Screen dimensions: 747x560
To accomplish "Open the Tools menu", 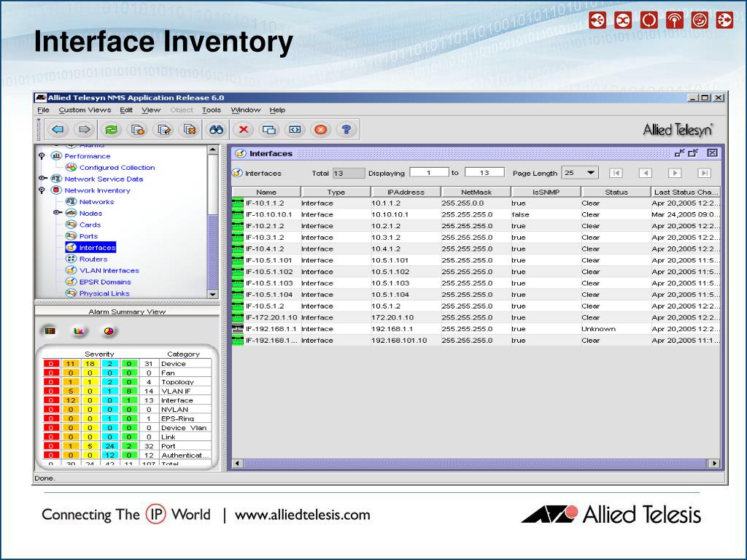I will [x=212, y=110].
